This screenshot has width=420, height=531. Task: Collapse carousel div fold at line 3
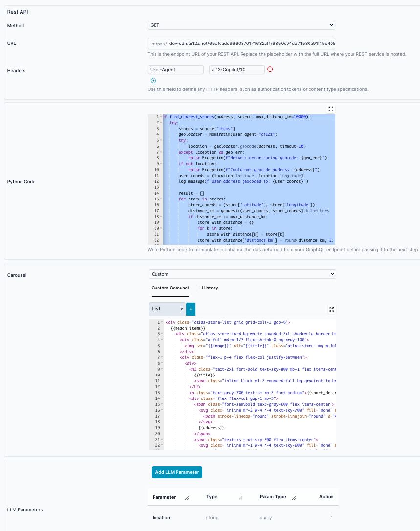click(x=162, y=334)
